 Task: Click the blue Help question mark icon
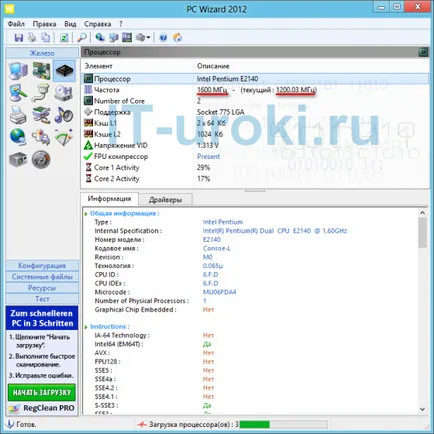click(x=163, y=37)
